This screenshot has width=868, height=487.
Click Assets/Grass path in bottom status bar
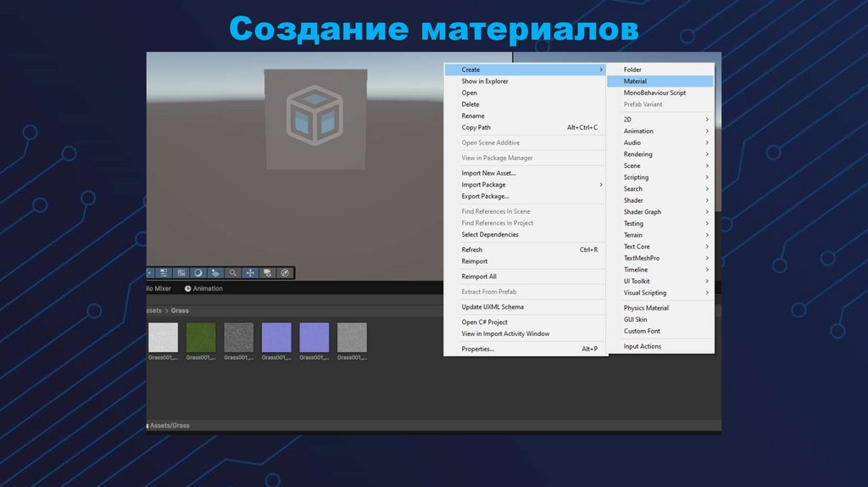pyautogui.click(x=170, y=426)
